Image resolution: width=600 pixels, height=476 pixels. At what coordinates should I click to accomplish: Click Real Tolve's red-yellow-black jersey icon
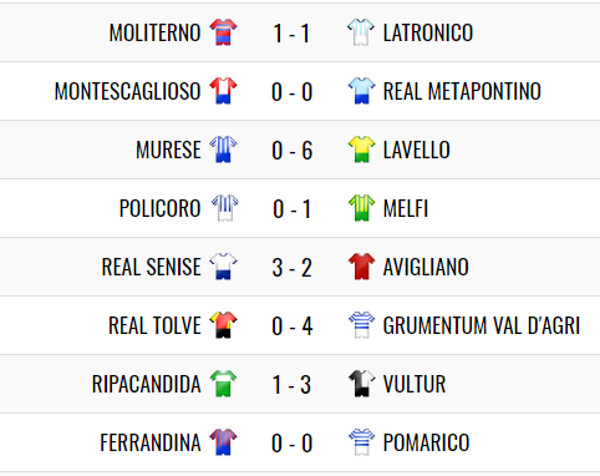(223, 325)
